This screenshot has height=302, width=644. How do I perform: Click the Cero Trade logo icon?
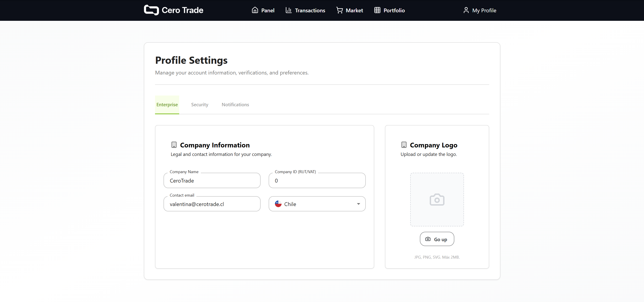click(x=151, y=10)
